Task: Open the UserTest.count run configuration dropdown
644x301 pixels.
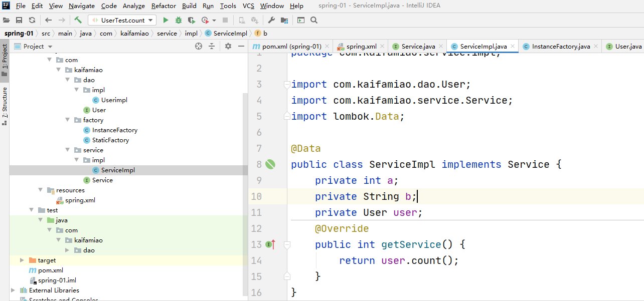Action: 122,21
